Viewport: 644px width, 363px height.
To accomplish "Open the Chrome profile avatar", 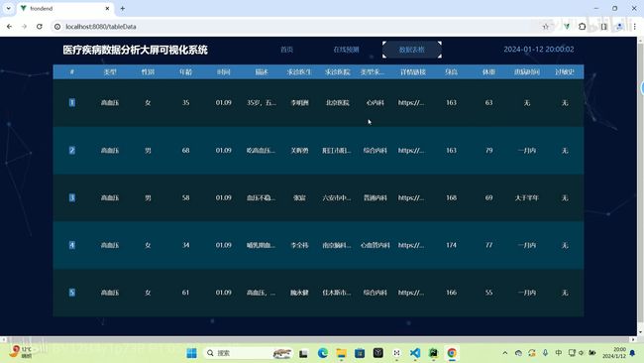I will [619, 27].
